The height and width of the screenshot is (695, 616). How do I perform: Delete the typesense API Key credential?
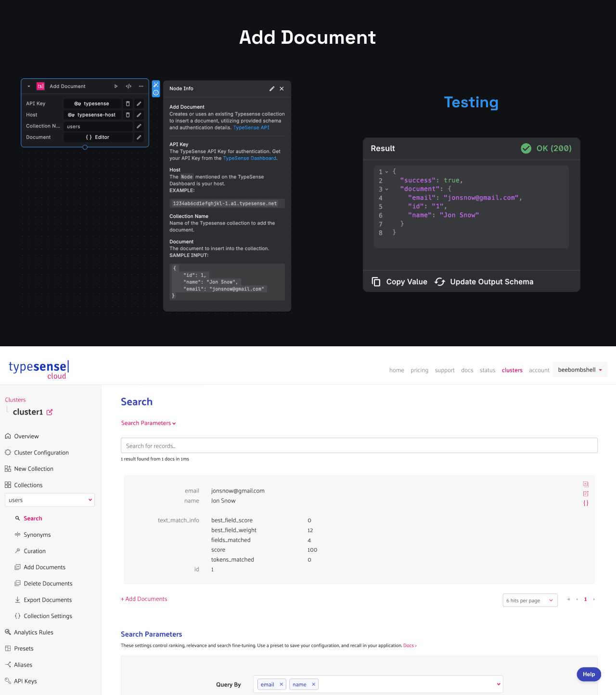[128, 103]
